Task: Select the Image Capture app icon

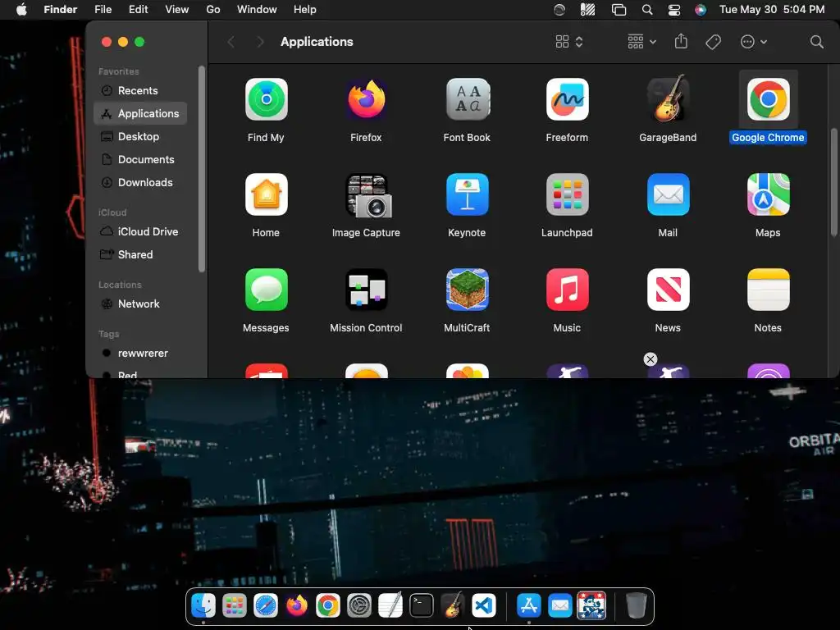Action: 367,195
